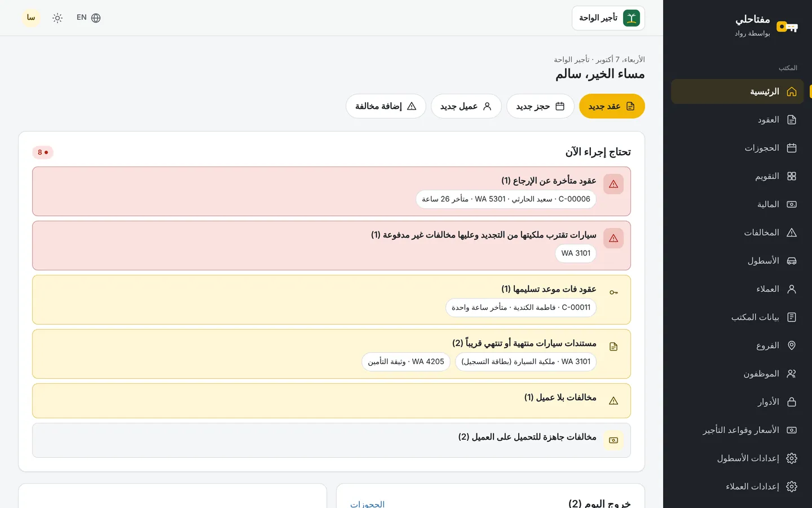Click the مفتاحلي key logo
The width and height of the screenshot is (812, 508).
pos(787,27)
